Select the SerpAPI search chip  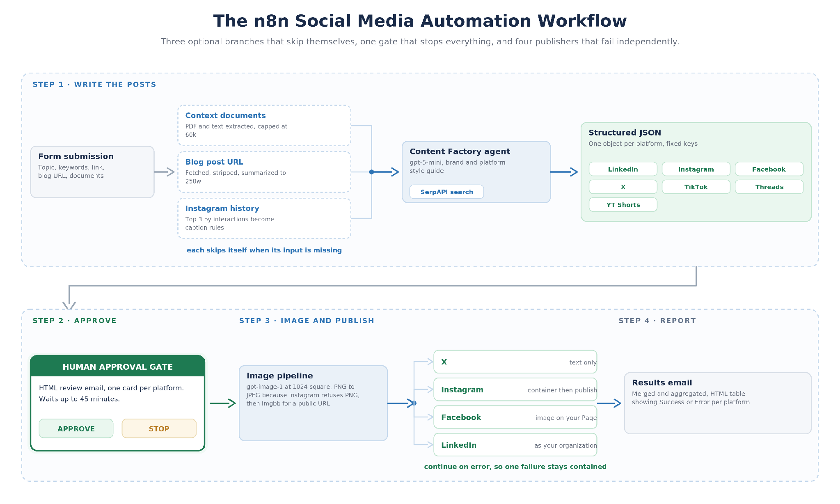[446, 192]
